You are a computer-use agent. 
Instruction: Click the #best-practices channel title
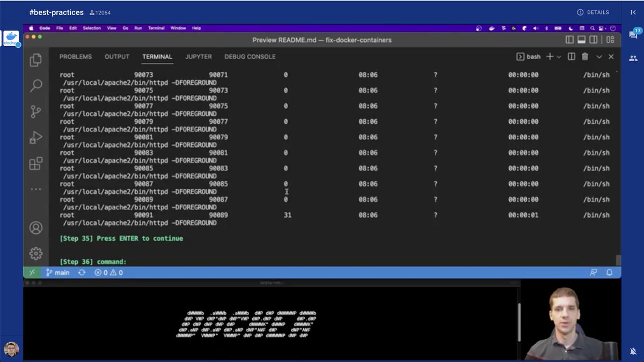(56, 12)
